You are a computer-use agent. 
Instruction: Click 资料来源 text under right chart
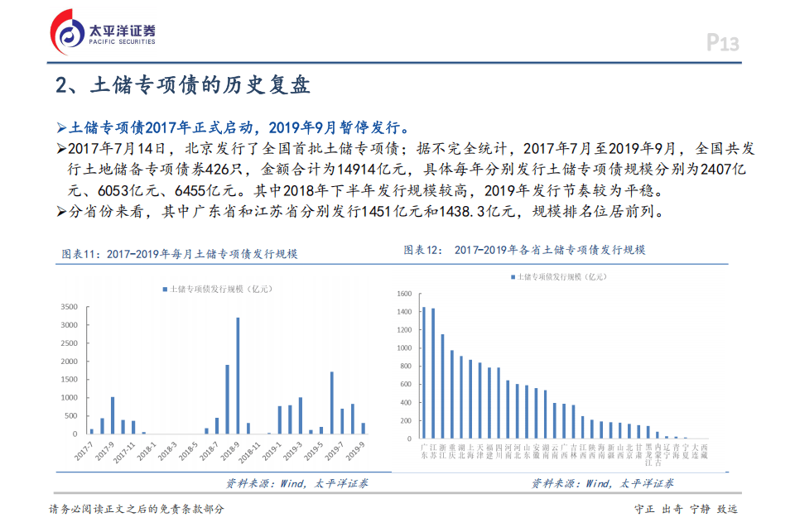click(x=555, y=483)
